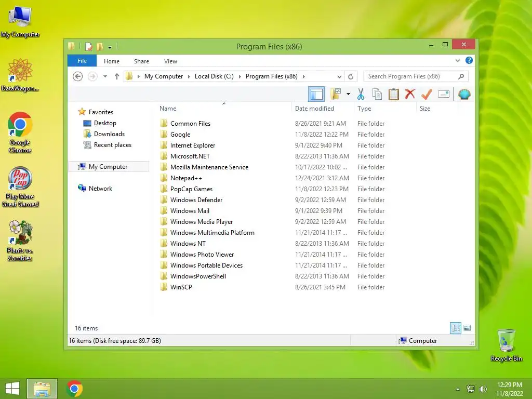This screenshot has height=399, width=532.
Task: Open the Share ribbon tab
Action: [141, 61]
